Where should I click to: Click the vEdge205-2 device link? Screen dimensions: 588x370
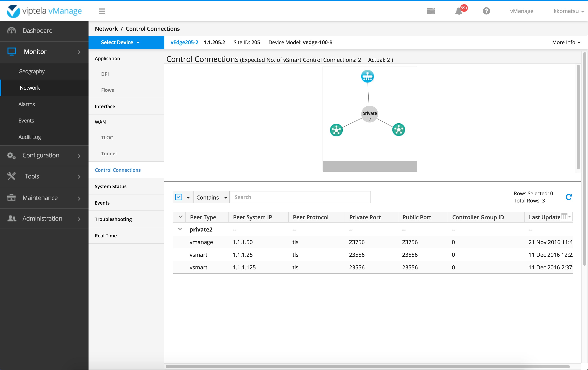tap(184, 42)
